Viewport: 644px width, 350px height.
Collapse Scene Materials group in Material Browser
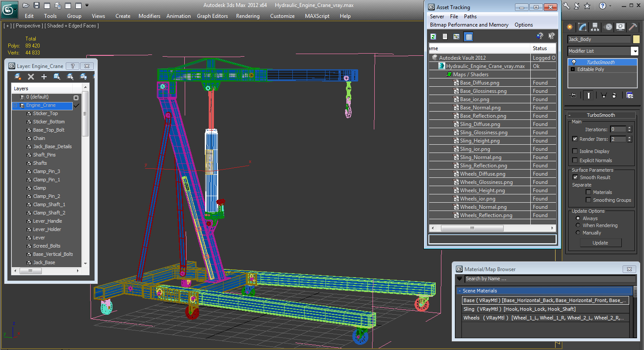[x=459, y=291]
